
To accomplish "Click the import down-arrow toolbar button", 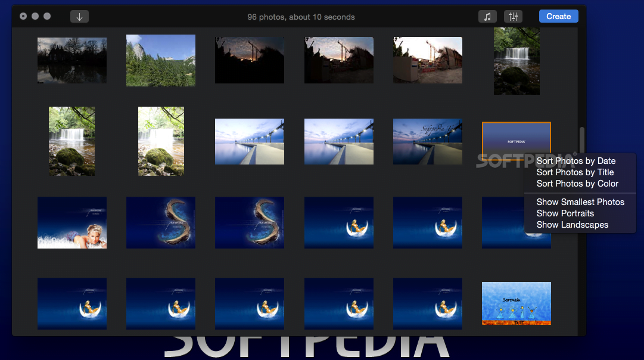I will (79, 17).
